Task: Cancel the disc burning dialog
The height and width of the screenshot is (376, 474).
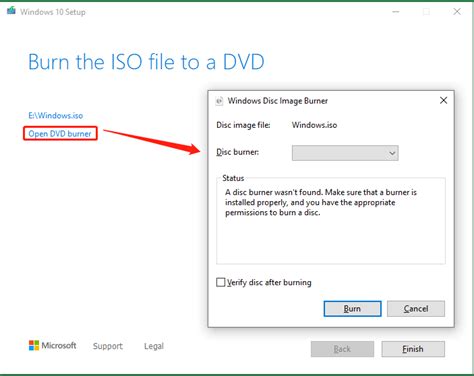Action: click(416, 309)
